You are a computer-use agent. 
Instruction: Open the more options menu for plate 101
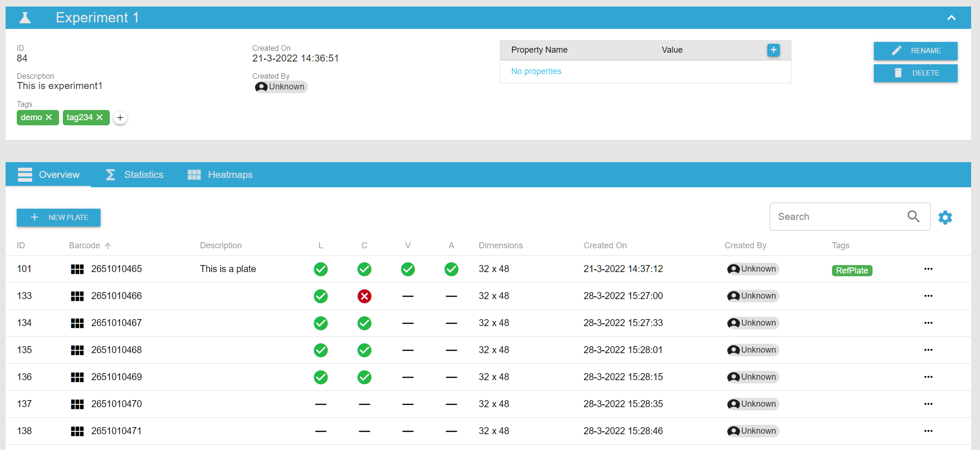coord(928,269)
